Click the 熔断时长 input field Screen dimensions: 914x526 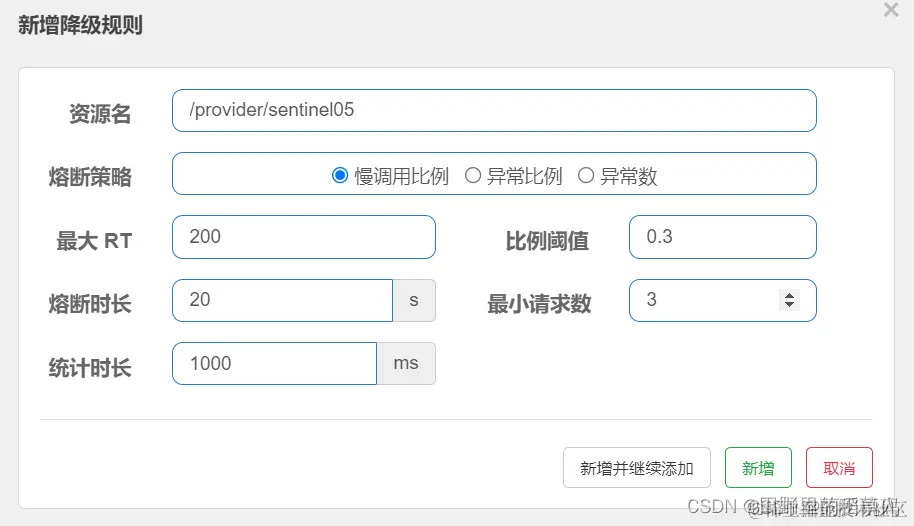point(283,300)
